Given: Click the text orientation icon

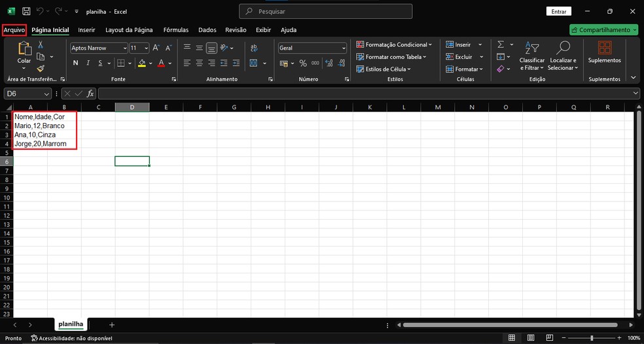Looking at the screenshot, I should [224, 48].
